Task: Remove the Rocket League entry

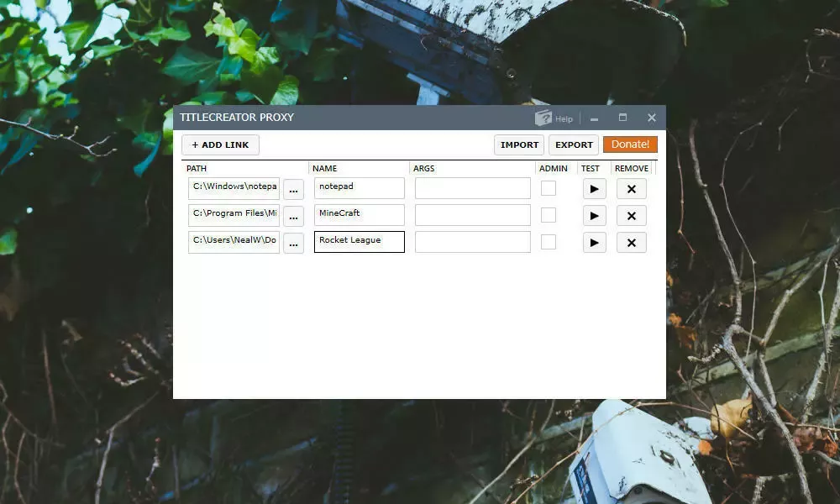Action: tap(631, 243)
